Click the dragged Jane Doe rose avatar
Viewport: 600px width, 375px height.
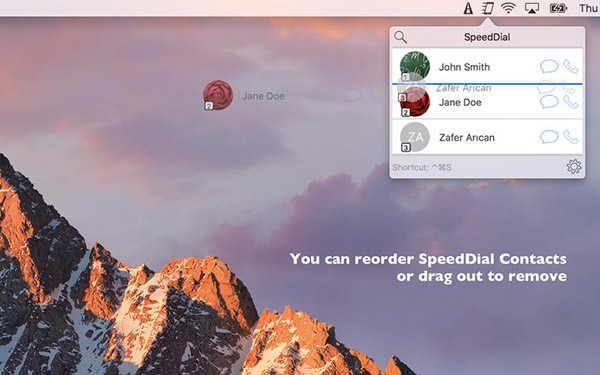tap(218, 95)
